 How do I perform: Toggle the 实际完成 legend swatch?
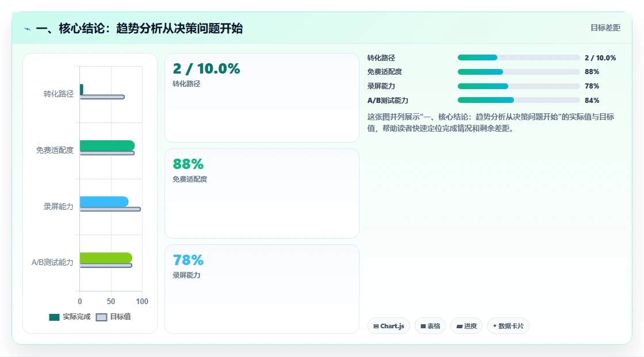(x=54, y=317)
